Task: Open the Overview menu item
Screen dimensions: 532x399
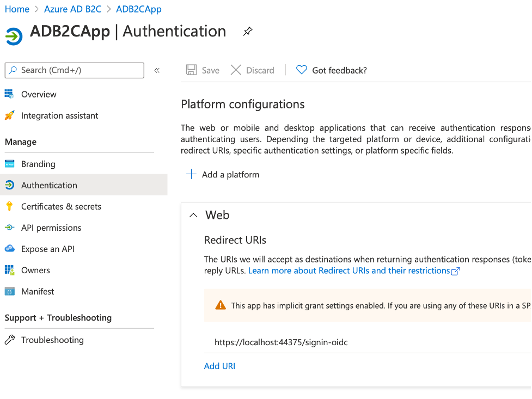Action: point(39,94)
